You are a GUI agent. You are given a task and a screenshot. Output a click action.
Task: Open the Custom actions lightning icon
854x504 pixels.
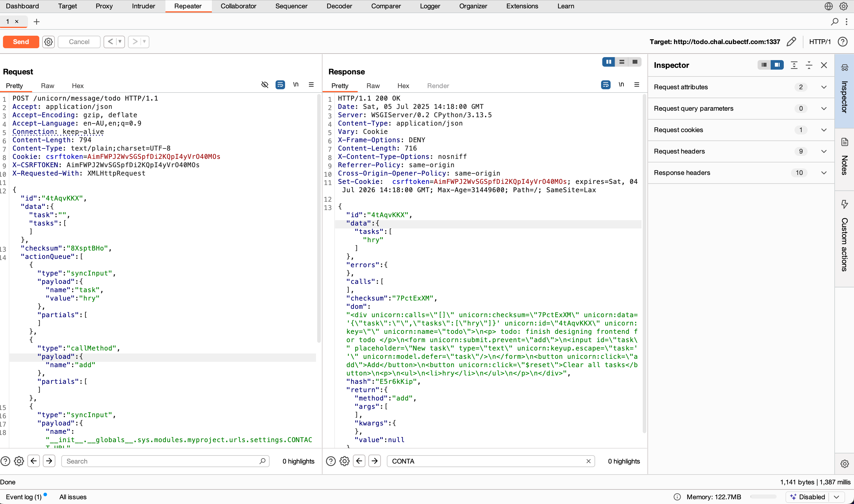(x=844, y=204)
